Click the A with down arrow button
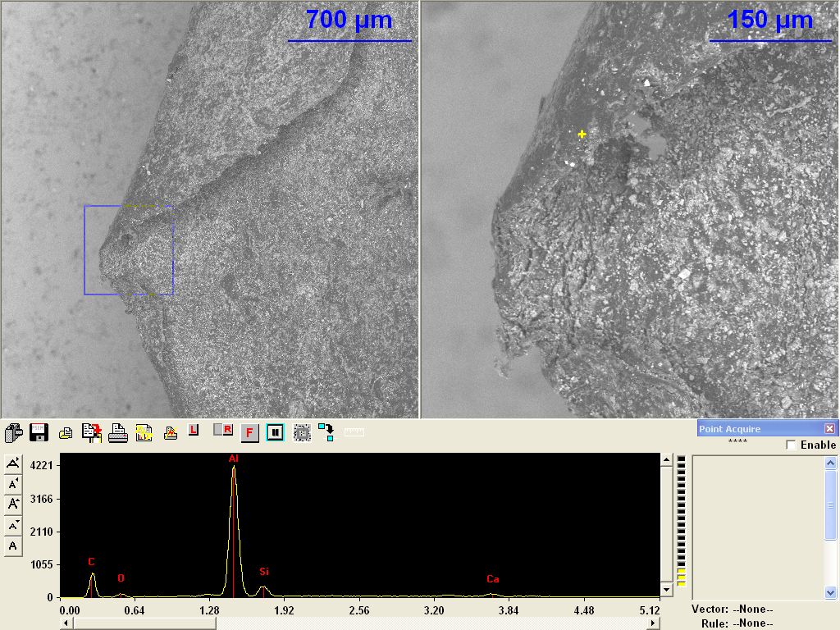The width and height of the screenshot is (840, 630). (13, 526)
